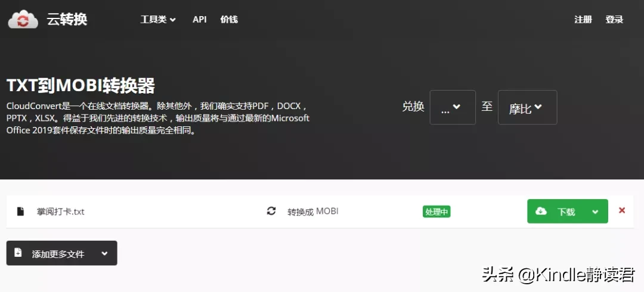Screen dimensions: 644x292
Task: Click the 转换成 MOBI label
Action: 313,212
